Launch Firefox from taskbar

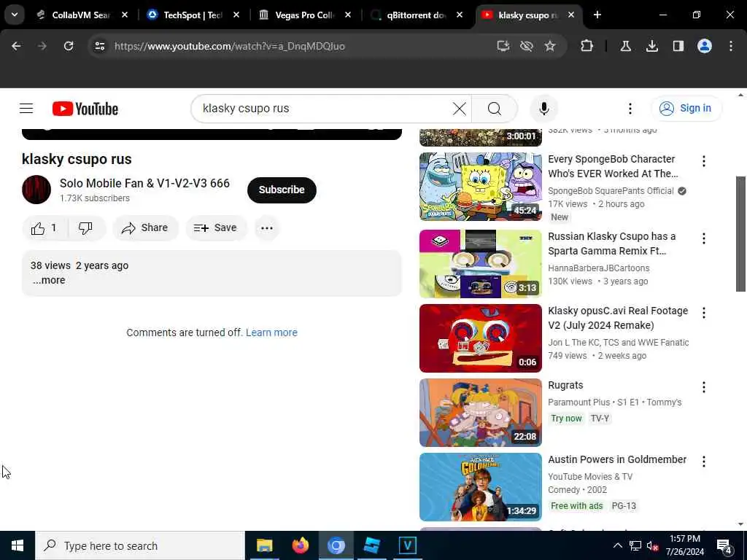pos(300,545)
